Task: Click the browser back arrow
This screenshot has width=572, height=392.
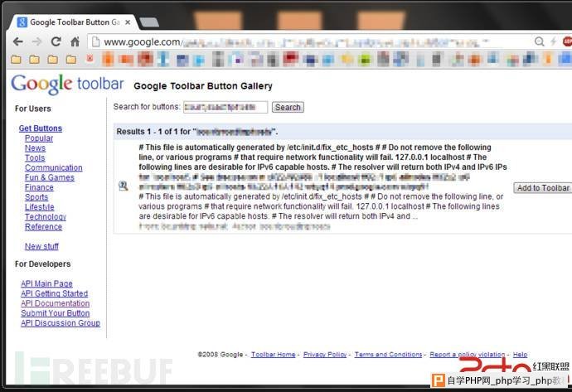Action: (18, 42)
